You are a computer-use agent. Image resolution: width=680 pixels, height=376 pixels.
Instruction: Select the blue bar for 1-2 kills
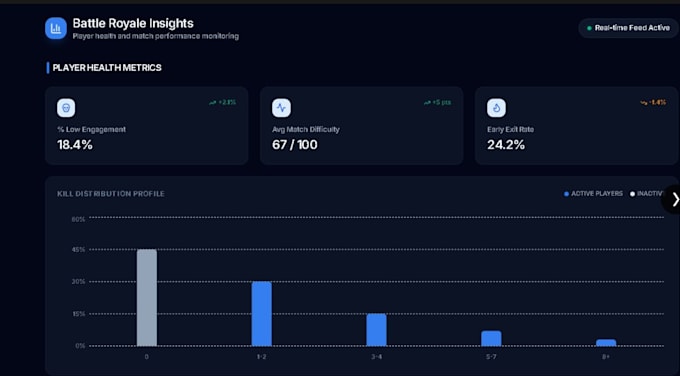(x=262, y=314)
